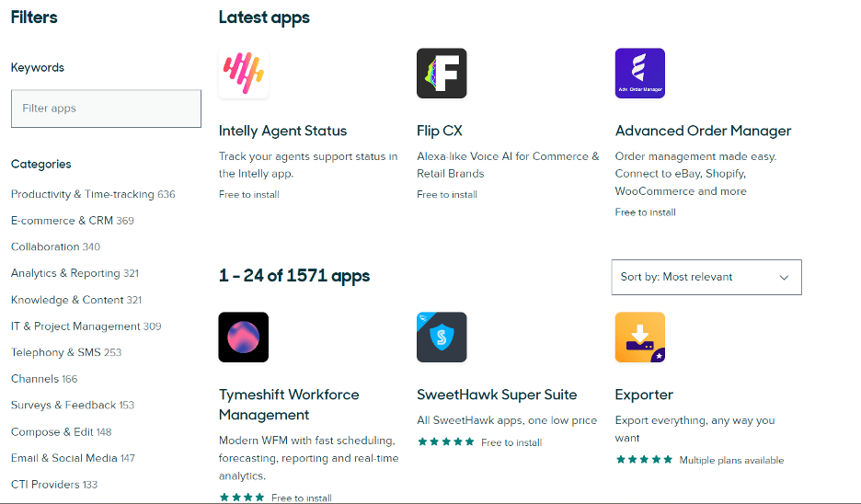Screen dimensions: 861x504
Task: Click the Filter apps keyword field
Action: pos(106,109)
